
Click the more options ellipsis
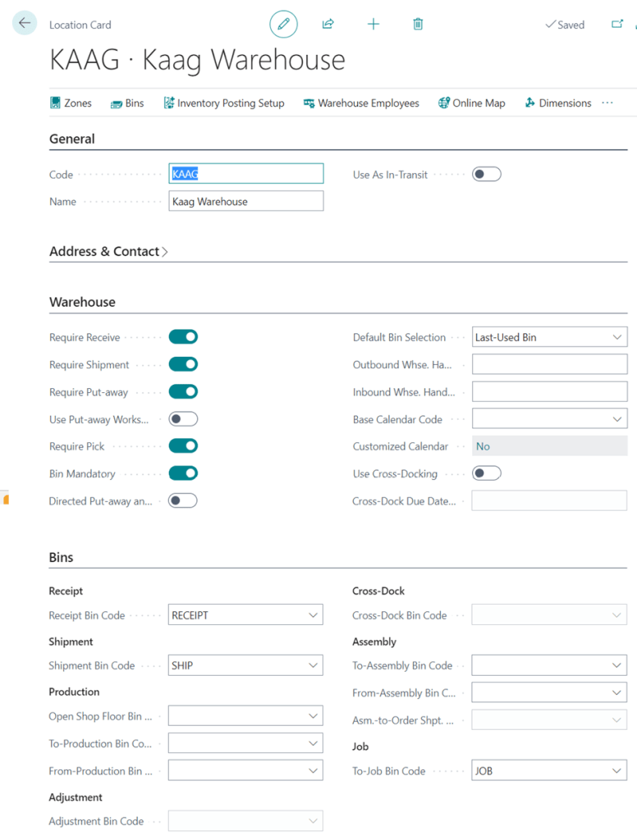click(607, 103)
